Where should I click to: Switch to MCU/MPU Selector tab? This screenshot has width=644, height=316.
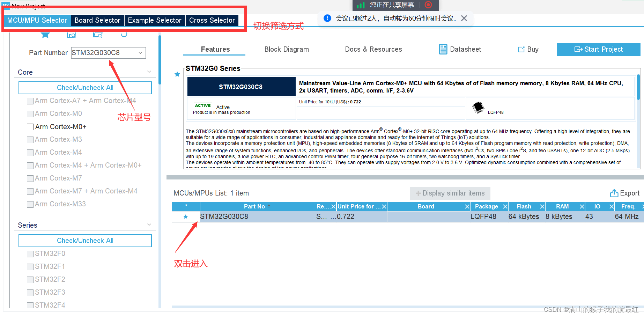click(37, 20)
